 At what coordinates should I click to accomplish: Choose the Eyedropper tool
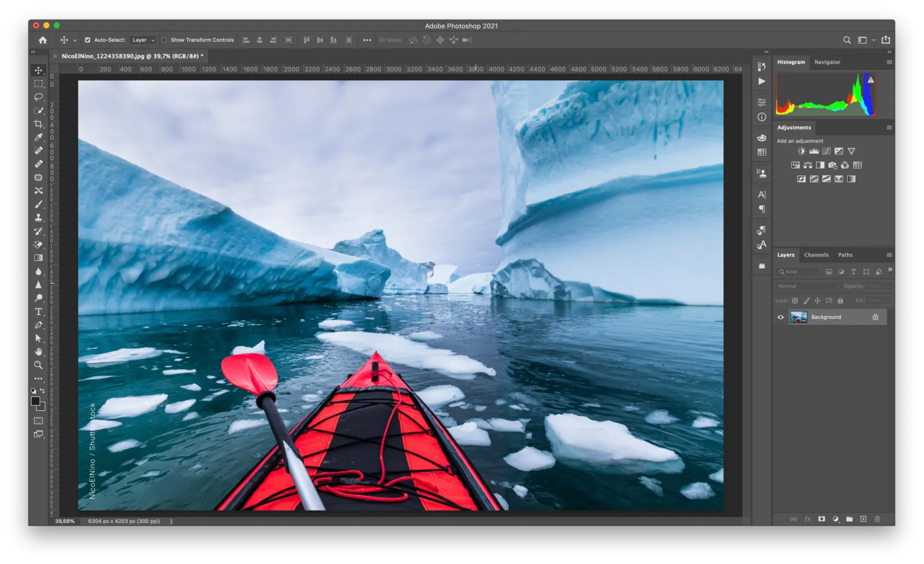coord(38,137)
